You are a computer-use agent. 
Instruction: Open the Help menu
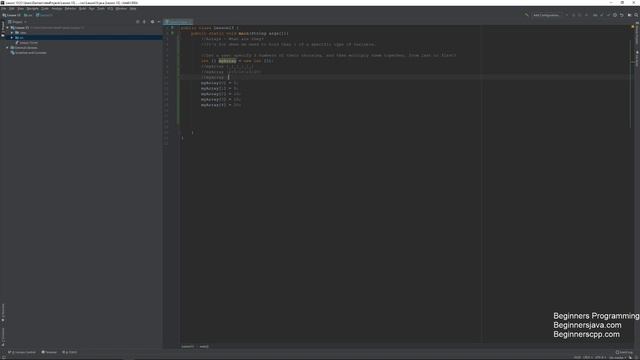(x=133, y=9)
